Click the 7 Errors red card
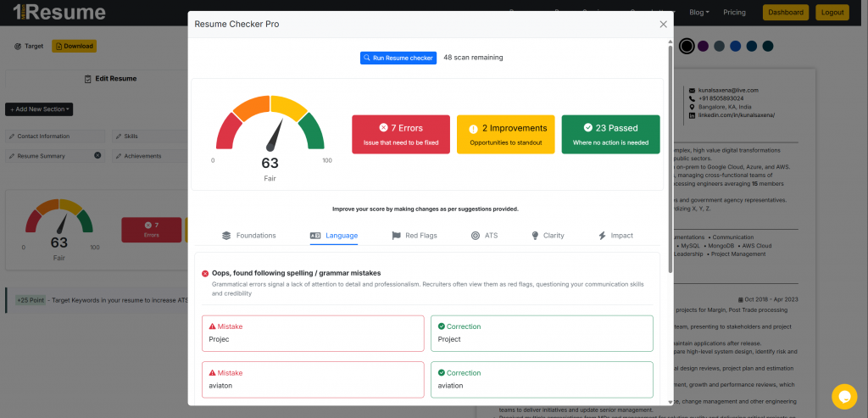868x418 pixels. pyautogui.click(x=401, y=135)
